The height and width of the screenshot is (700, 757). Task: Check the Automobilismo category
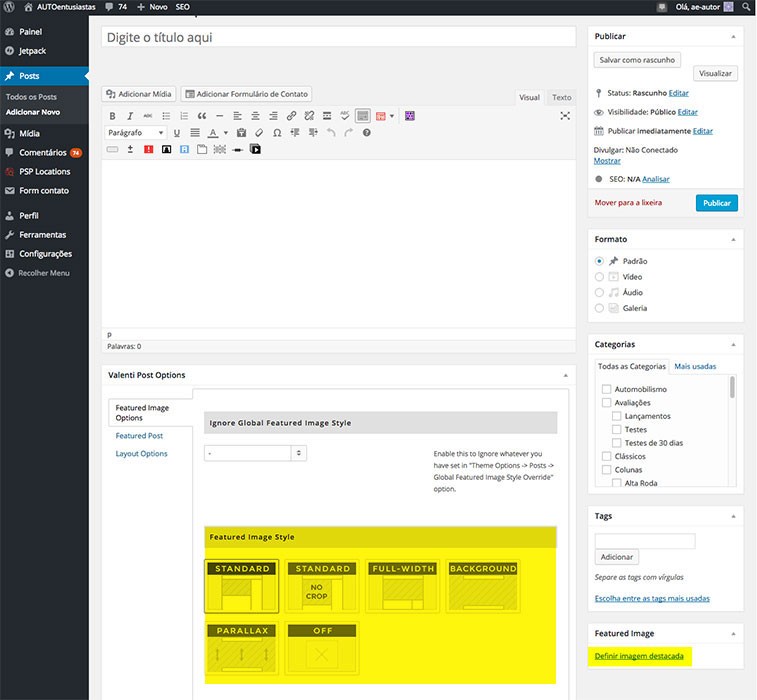pos(606,389)
